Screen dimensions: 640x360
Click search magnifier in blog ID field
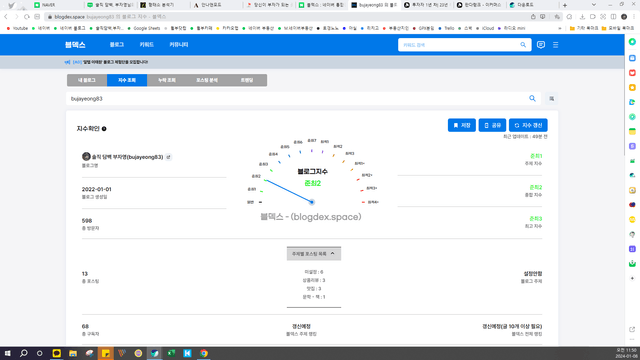click(x=532, y=98)
